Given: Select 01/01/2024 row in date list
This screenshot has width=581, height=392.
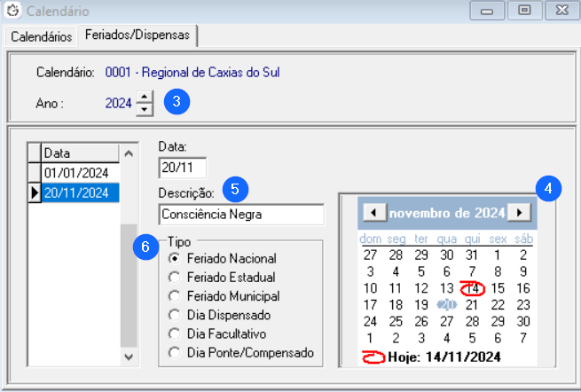Looking at the screenshot, I should pos(75,172).
